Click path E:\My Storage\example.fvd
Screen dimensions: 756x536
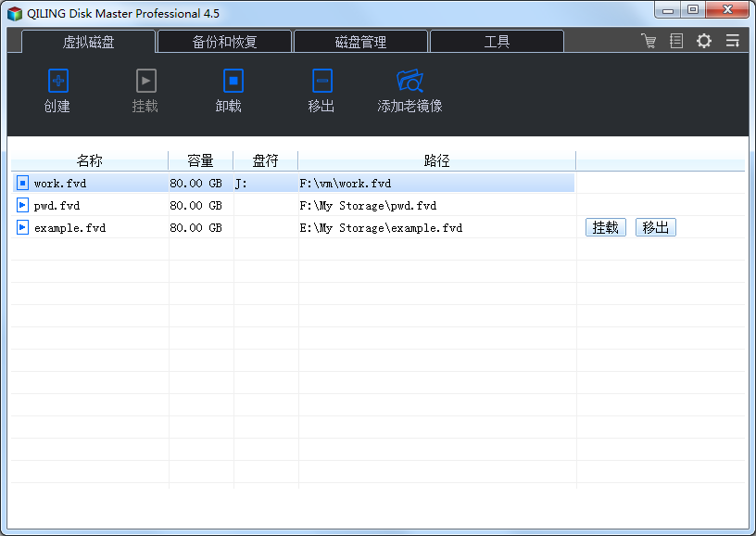(x=381, y=228)
